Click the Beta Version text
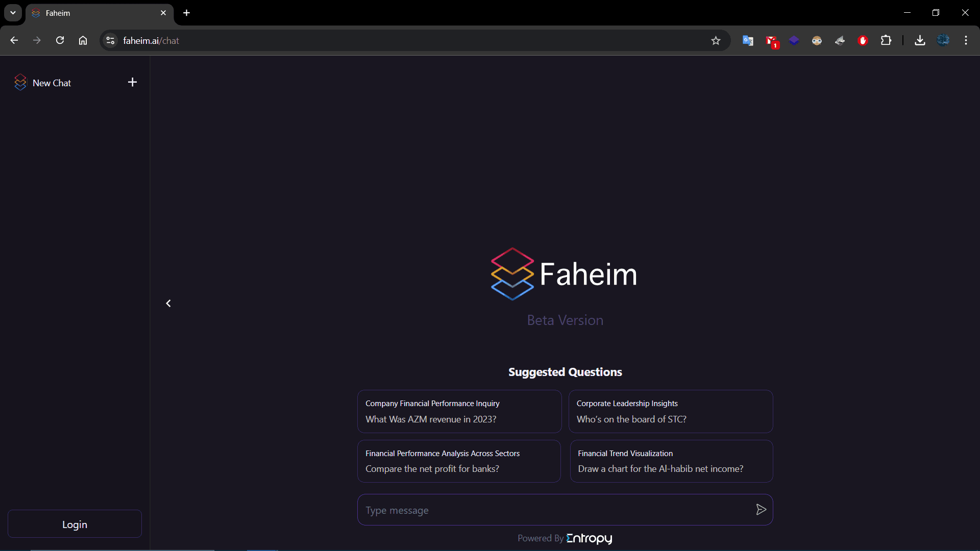This screenshot has width=980, height=551. [565, 320]
